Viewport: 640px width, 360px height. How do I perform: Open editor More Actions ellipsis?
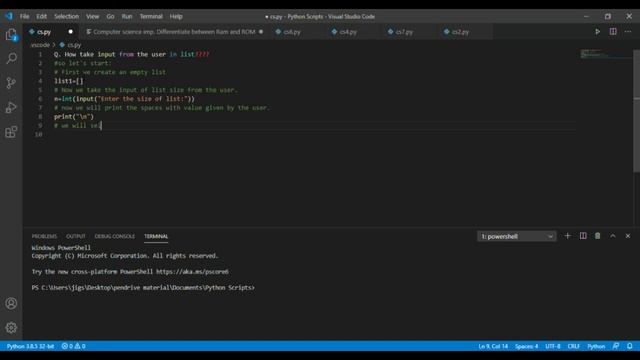628,31
